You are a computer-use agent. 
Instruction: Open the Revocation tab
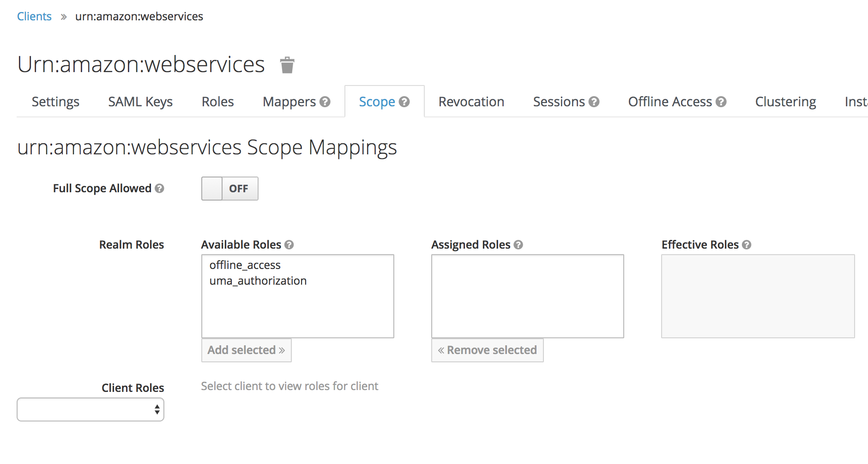coord(471,102)
